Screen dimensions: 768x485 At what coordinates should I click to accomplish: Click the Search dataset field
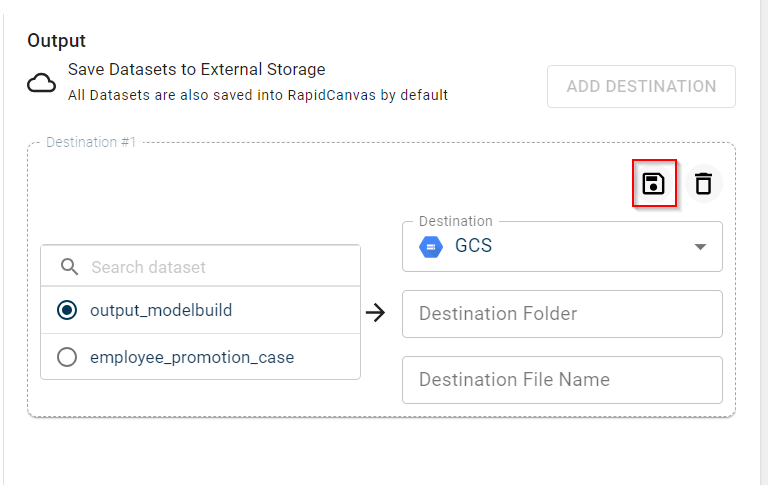tap(215, 267)
